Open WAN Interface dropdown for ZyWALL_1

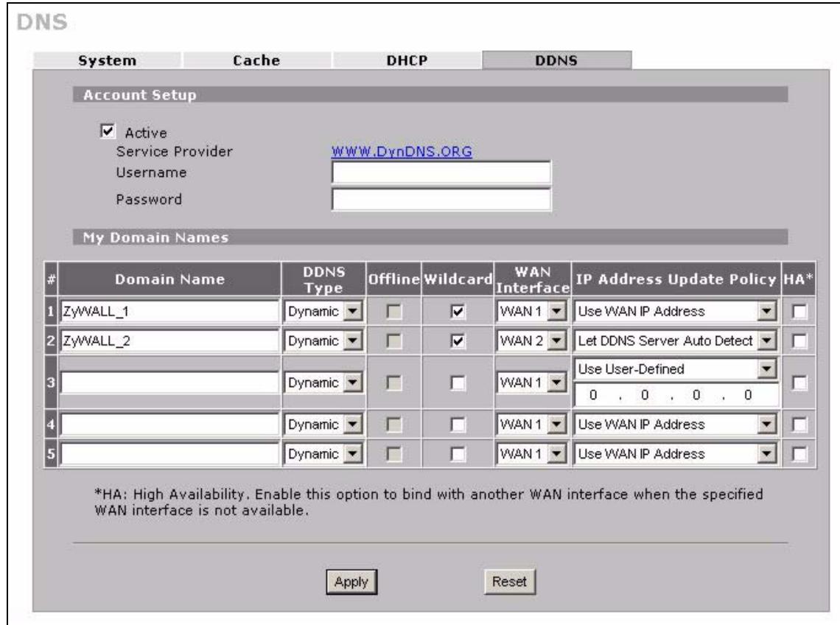click(532, 312)
